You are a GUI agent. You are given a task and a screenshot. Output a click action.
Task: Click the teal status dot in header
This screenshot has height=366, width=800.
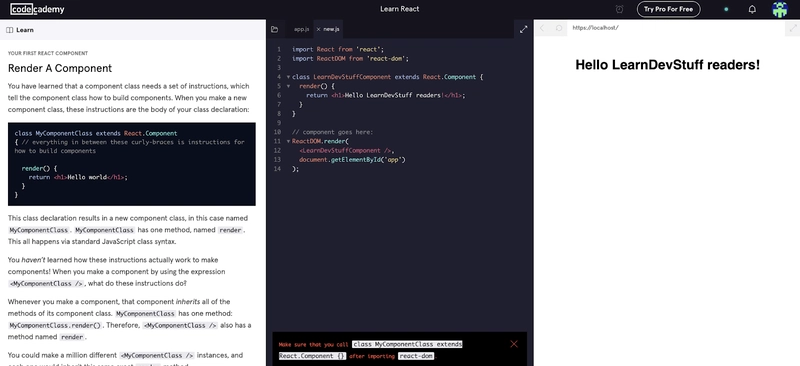[x=726, y=9]
